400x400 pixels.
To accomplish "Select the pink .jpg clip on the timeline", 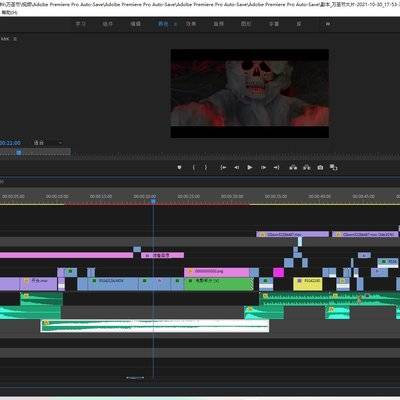I will [217, 272].
